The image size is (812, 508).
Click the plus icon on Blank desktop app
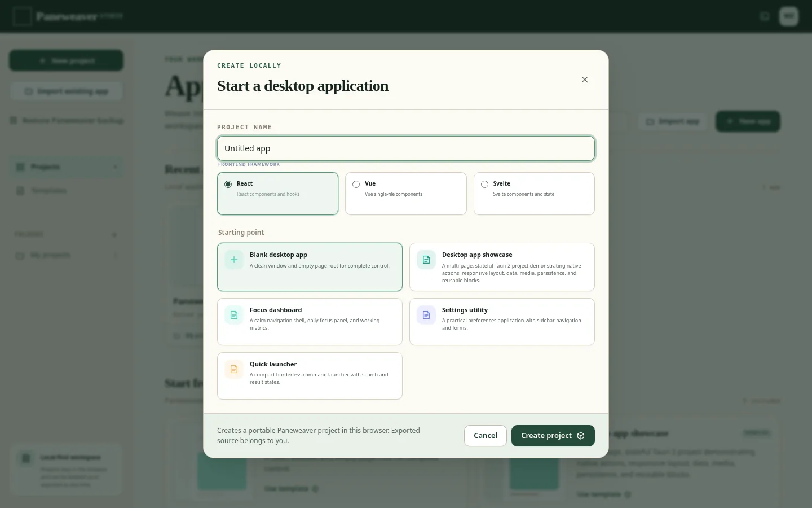234,260
